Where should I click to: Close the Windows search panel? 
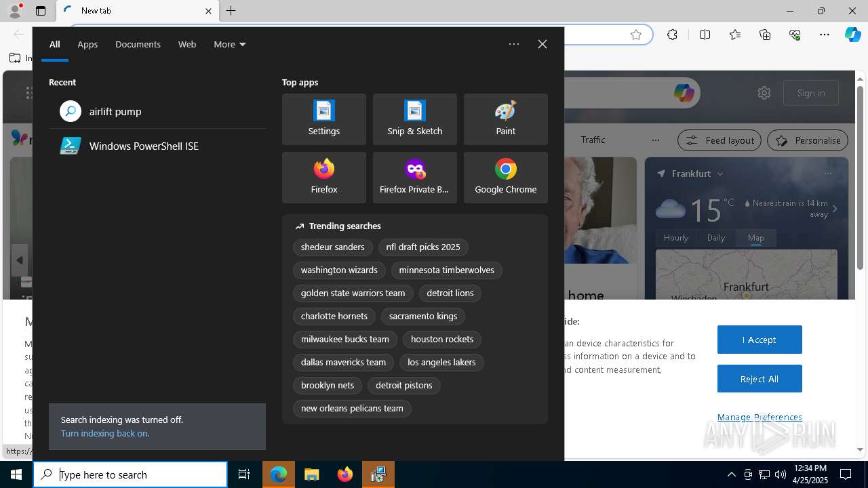(542, 44)
